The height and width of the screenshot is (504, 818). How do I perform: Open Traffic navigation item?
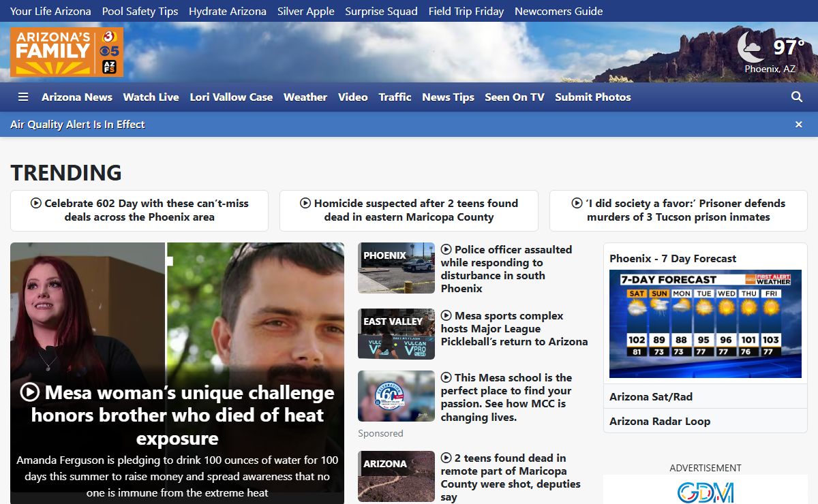395,97
